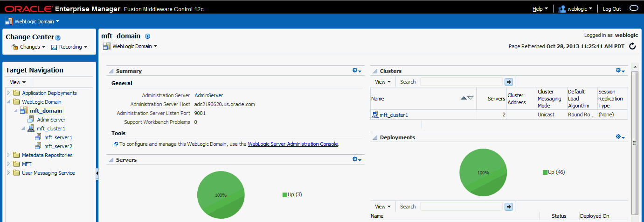Click the Servers 100% pie chart

coord(221,195)
